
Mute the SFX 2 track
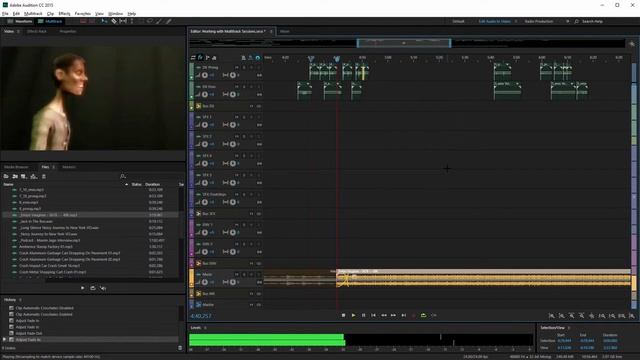(x=237, y=137)
